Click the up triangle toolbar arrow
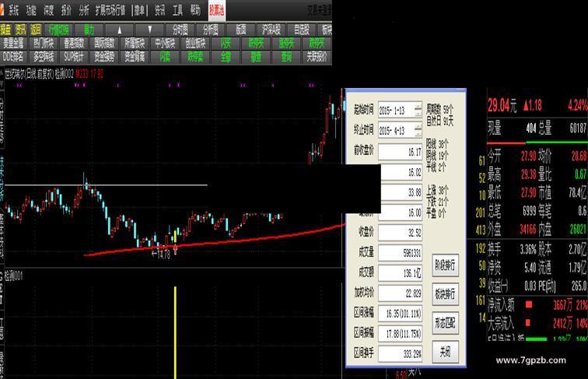The height and width of the screenshot is (379, 588). (120, 30)
